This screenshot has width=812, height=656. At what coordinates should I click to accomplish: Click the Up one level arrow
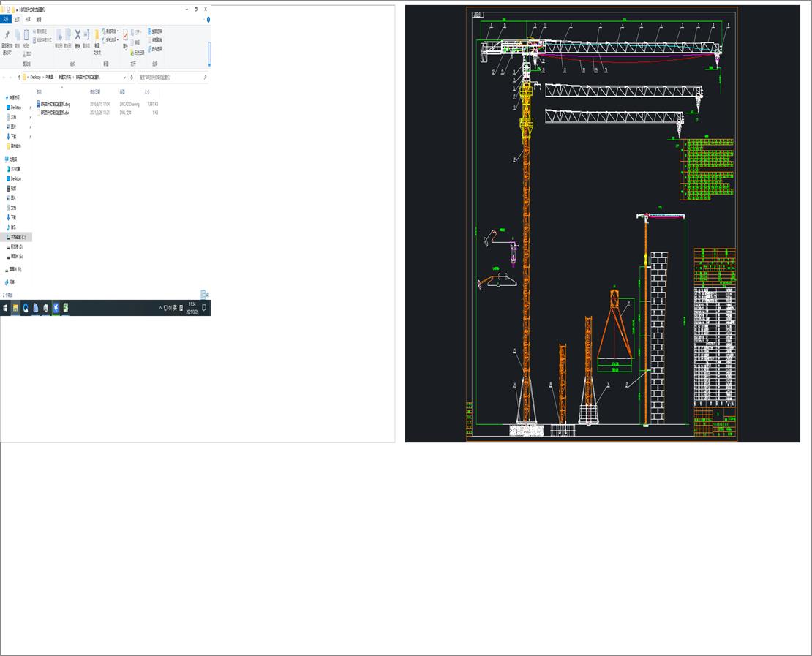pos(19,77)
